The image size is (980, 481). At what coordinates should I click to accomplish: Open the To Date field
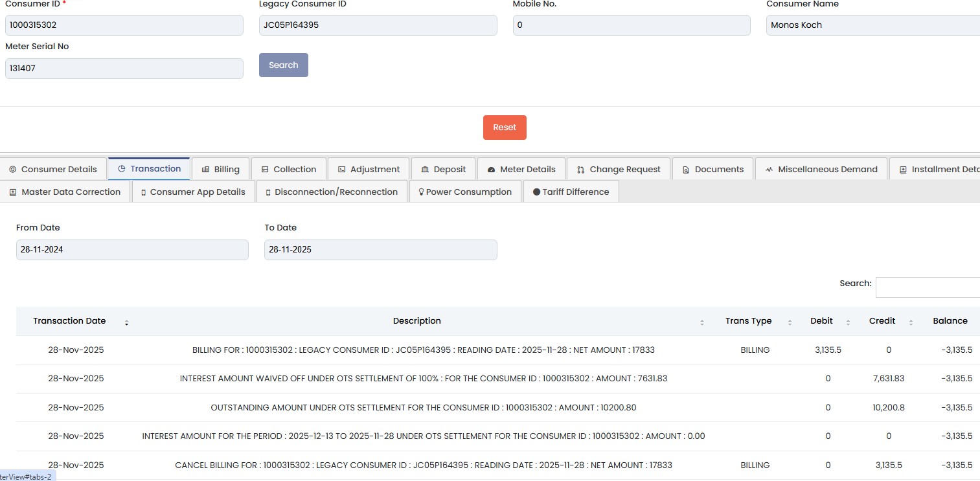(381, 250)
